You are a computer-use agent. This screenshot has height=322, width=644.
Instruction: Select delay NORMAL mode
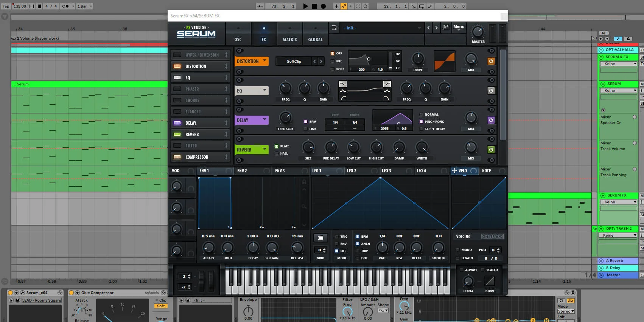pyautogui.click(x=421, y=115)
